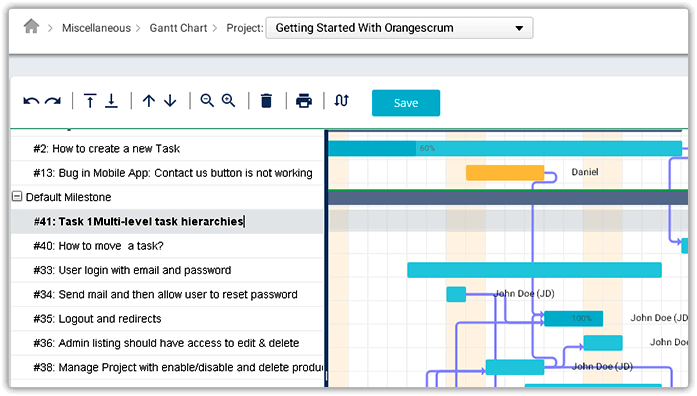Open the Project selection dropdown
This screenshot has height=396, width=697.
[x=399, y=28]
